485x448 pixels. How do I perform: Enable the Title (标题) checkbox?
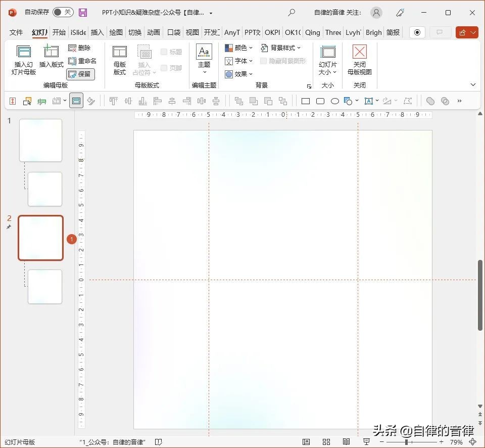(x=164, y=51)
